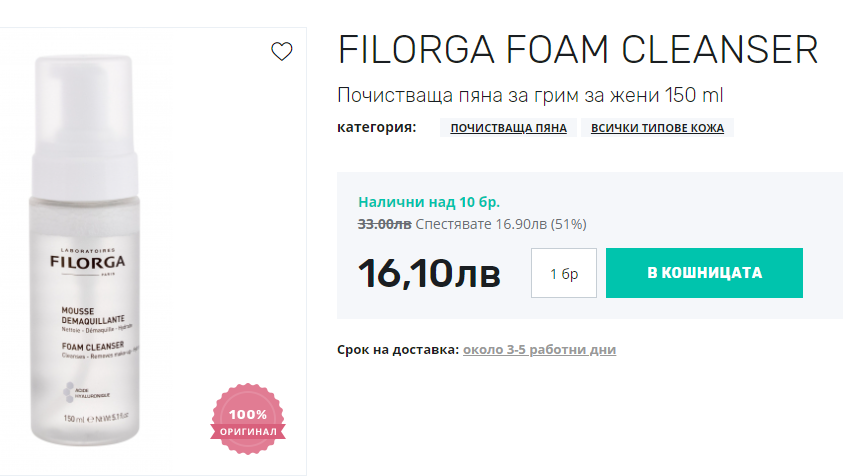Click the 100% ОРИГИНАЛ badge
Viewport: 843px width, 476px height.
pos(247,421)
